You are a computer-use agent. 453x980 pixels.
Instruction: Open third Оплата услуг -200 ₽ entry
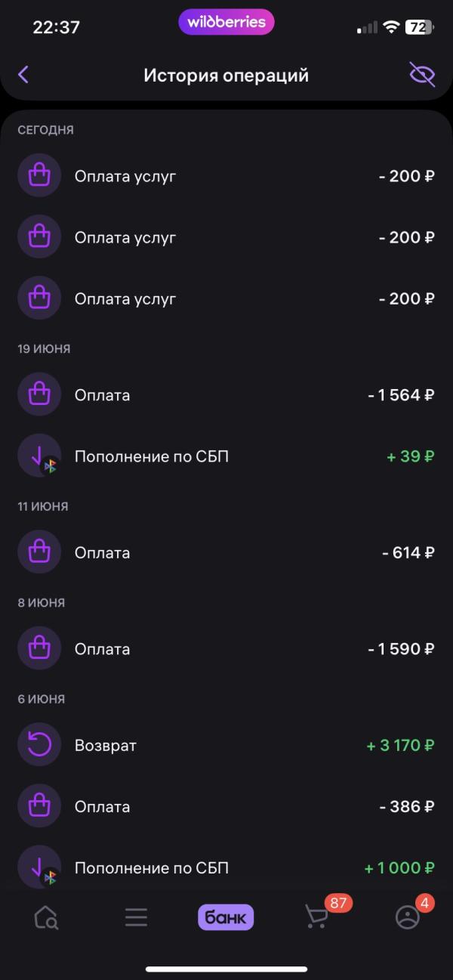226,298
